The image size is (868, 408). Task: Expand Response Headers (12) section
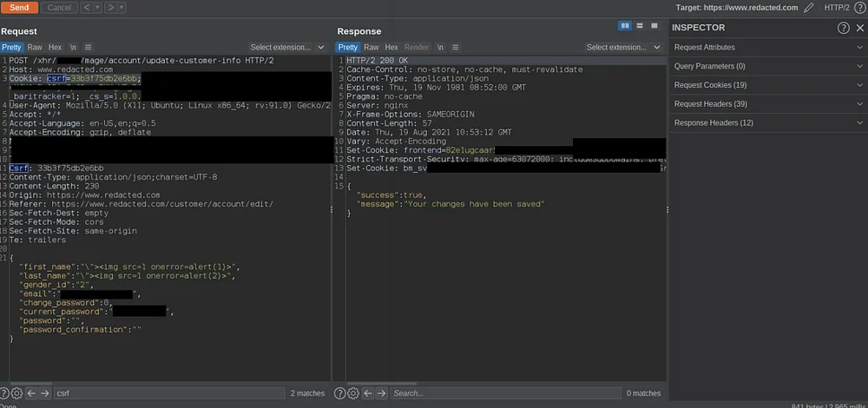[768, 122]
